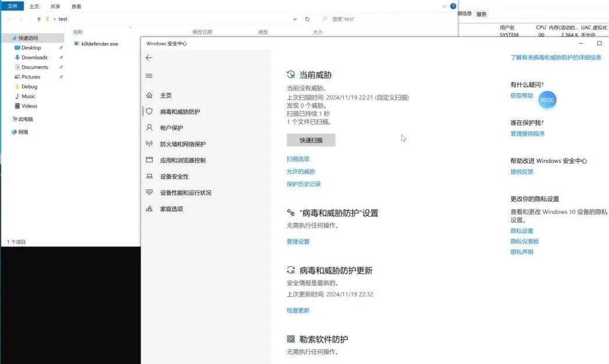
Task: Click the Downloads arrow icon in Explorer
Action: pyautogui.click(x=17, y=58)
